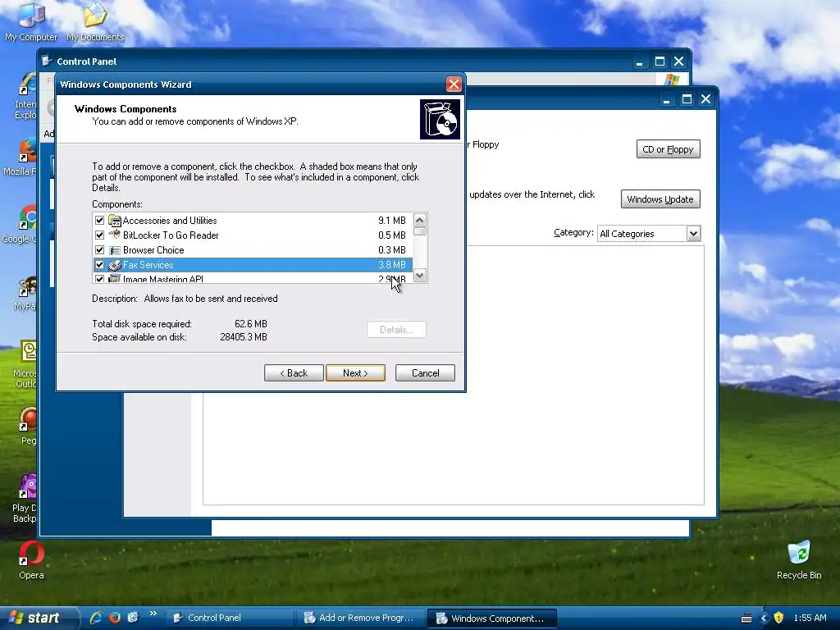Click the components list scrollbar thumb
The image size is (840, 630).
[419, 231]
